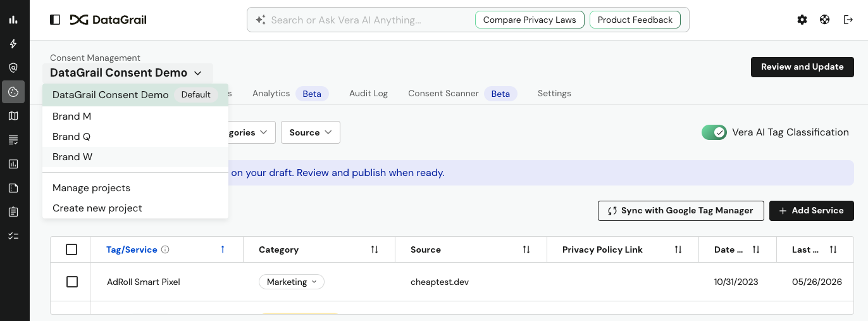Image resolution: width=868 pixels, height=321 pixels.
Task: Click the list-with-checkmark sidebar icon
Action: click(13, 140)
